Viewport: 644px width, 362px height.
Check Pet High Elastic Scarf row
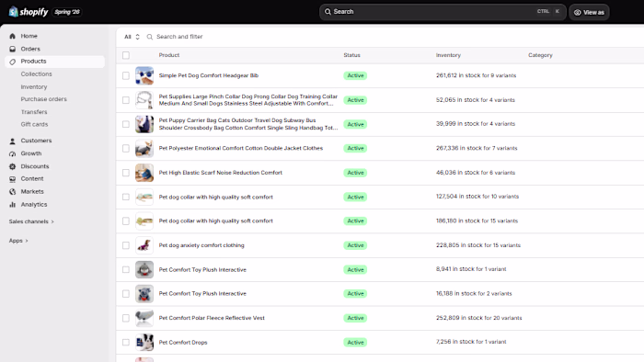(x=126, y=173)
